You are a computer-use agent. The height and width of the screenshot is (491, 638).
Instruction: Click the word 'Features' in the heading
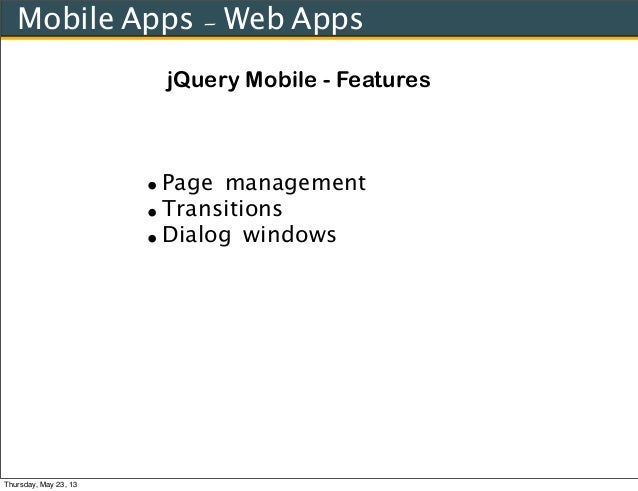click(383, 79)
